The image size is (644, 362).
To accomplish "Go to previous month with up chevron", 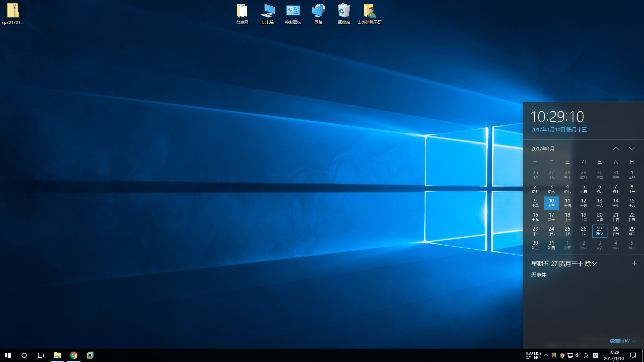I will (x=616, y=148).
